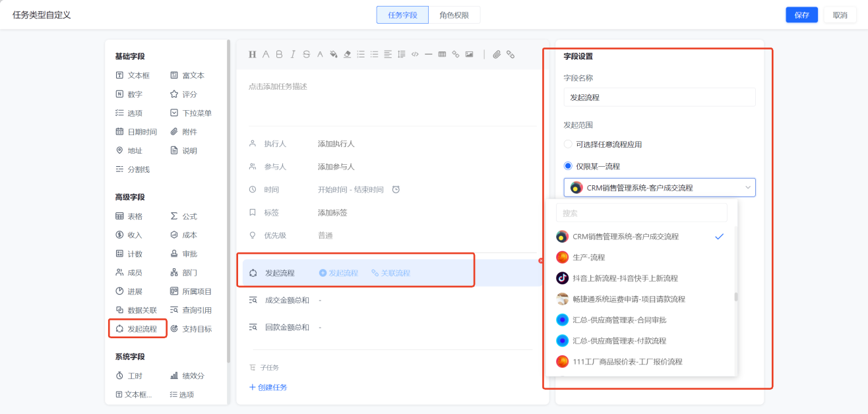
Task: Attach a file with the paperclip icon
Action: (x=497, y=55)
